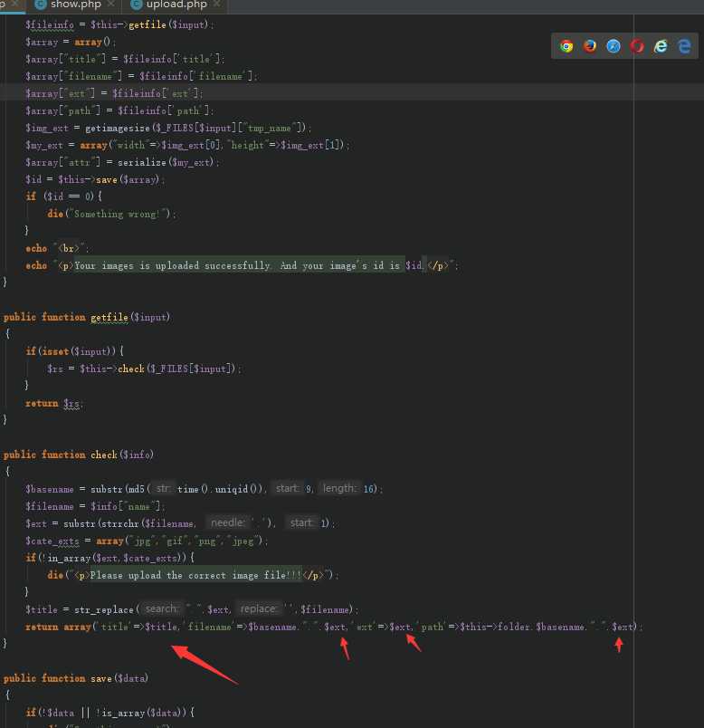The height and width of the screenshot is (728, 704).
Task: Open preview in Opera browser icon
Action: pyautogui.click(x=637, y=46)
